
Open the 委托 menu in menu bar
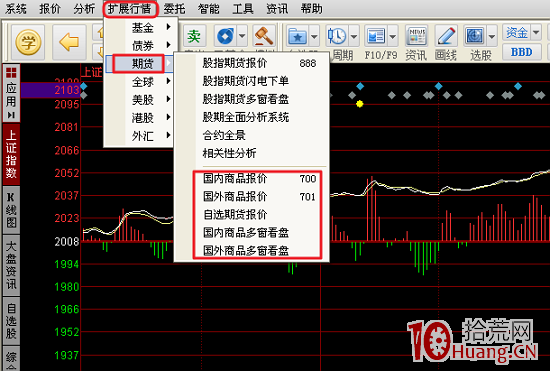174,9
